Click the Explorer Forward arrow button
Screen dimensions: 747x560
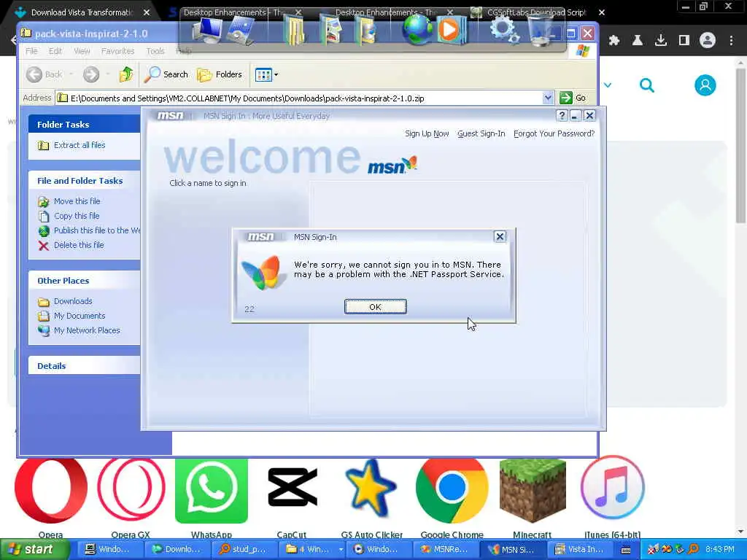[91, 74]
